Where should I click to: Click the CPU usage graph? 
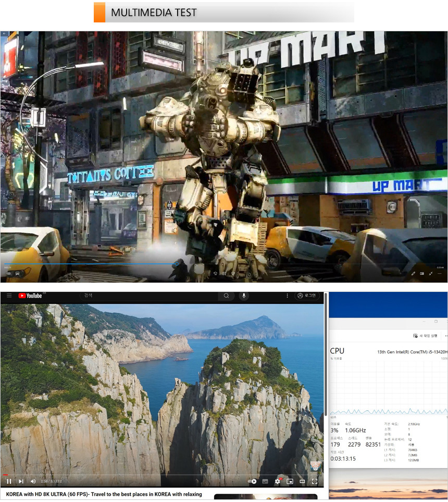coord(389,387)
